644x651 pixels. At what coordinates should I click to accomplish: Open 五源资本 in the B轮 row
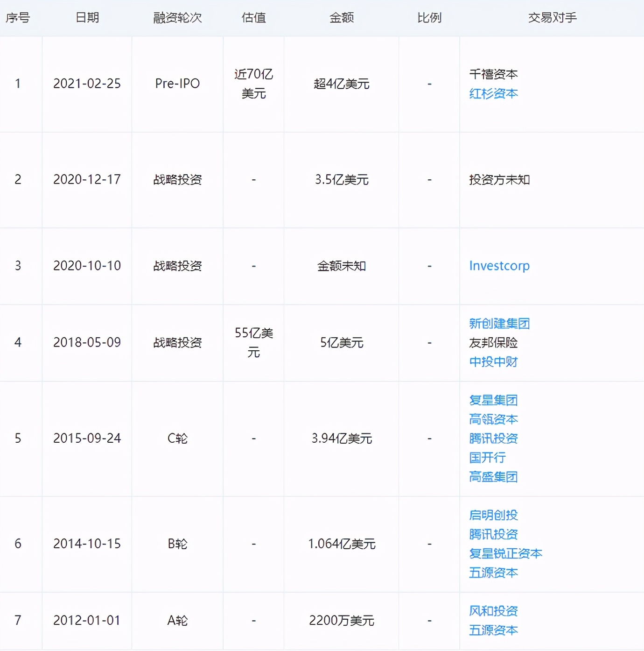pos(493,573)
